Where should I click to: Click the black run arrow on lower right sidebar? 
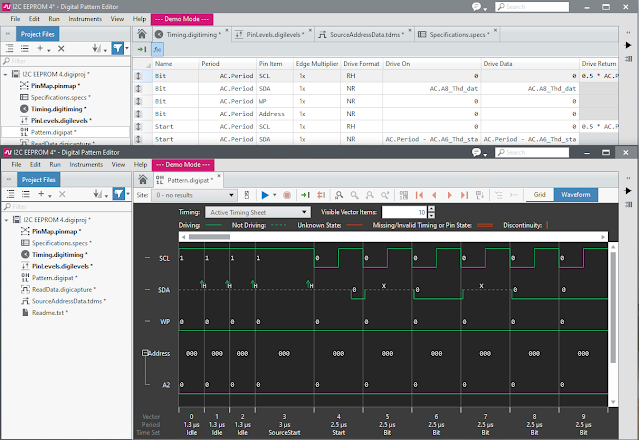click(x=628, y=191)
